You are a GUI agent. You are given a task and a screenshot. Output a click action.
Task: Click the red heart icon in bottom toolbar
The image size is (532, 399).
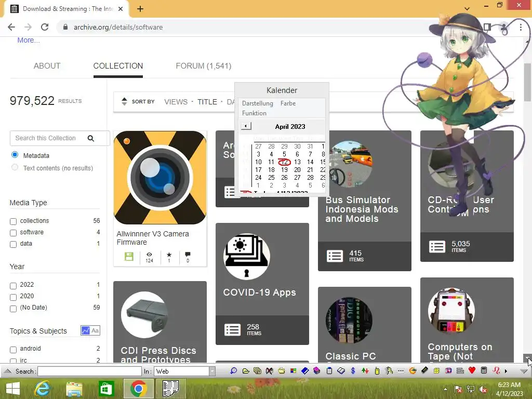(472, 370)
